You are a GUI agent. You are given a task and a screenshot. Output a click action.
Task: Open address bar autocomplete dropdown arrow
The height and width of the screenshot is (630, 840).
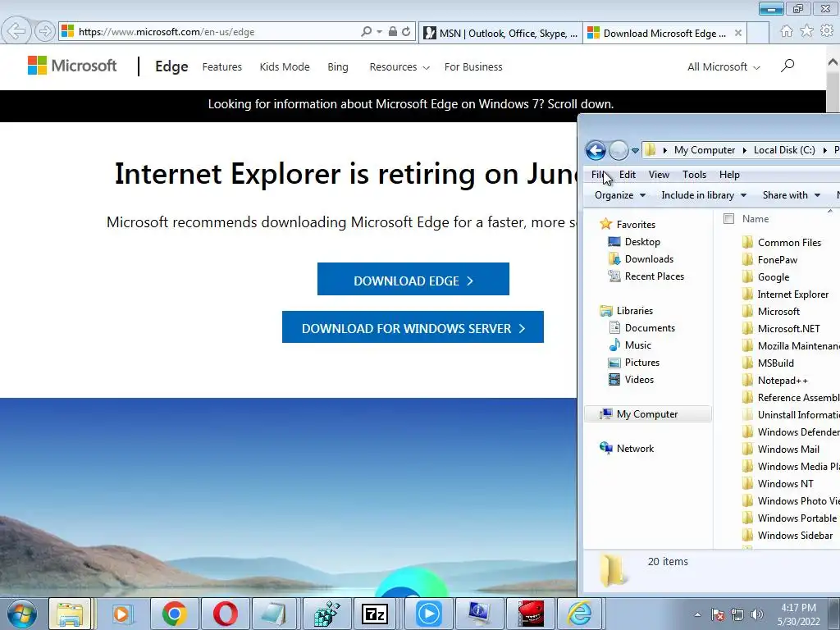coord(379,32)
